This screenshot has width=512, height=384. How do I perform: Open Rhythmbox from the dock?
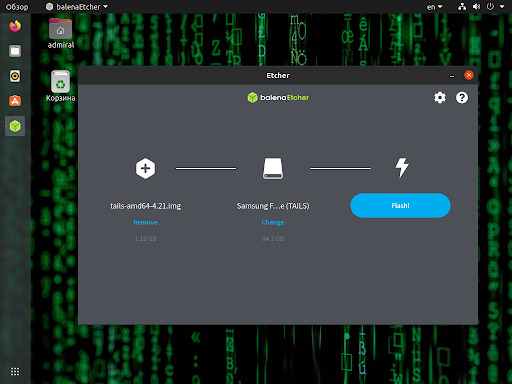(x=15, y=76)
